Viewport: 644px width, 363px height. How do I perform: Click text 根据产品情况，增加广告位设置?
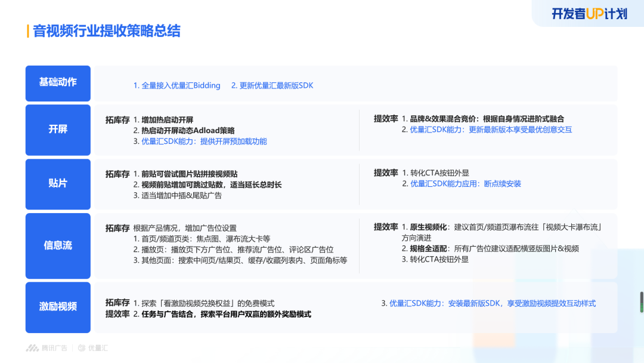click(x=185, y=228)
